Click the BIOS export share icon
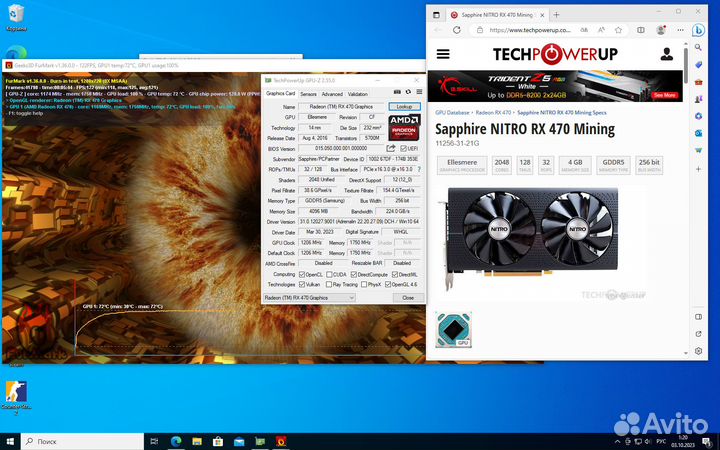This screenshot has height=450, width=720. (391, 148)
